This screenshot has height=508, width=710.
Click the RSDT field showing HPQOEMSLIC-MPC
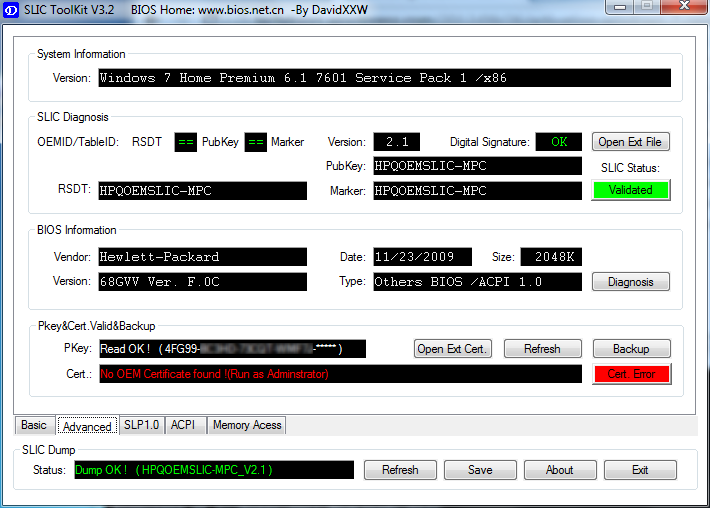tap(202, 191)
